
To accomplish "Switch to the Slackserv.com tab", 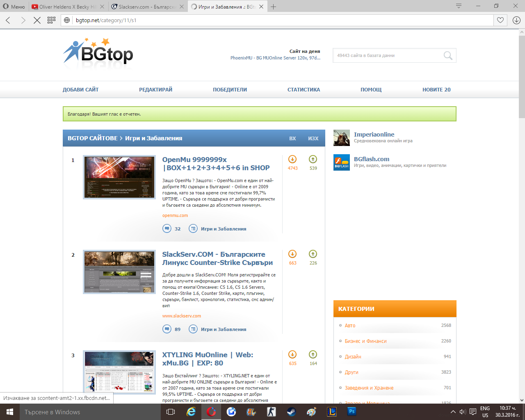I will [148, 7].
